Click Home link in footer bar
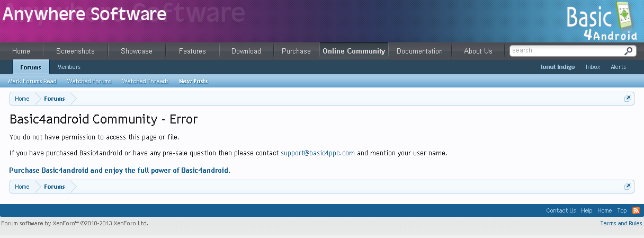The image size is (644, 238). 604,210
